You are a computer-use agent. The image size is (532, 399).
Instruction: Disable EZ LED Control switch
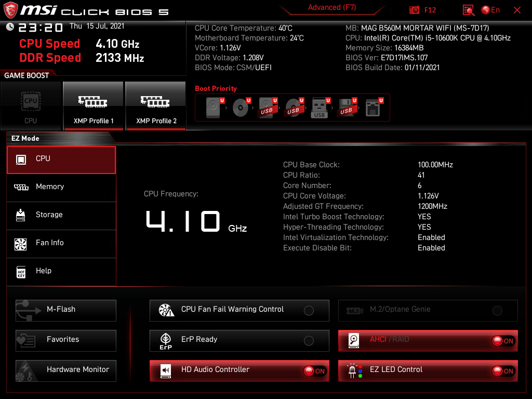[x=503, y=371]
